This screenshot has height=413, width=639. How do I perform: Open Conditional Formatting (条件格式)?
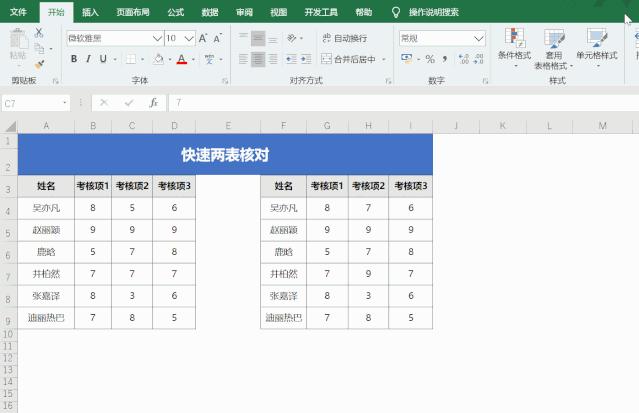pyautogui.click(x=514, y=47)
